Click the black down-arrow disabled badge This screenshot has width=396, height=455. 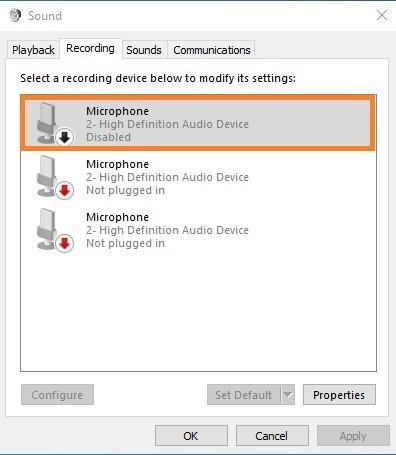64,137
